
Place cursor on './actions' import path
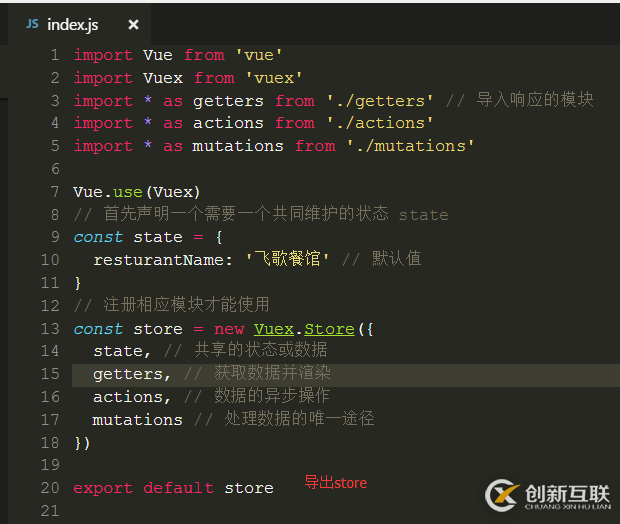click(380, 123)
